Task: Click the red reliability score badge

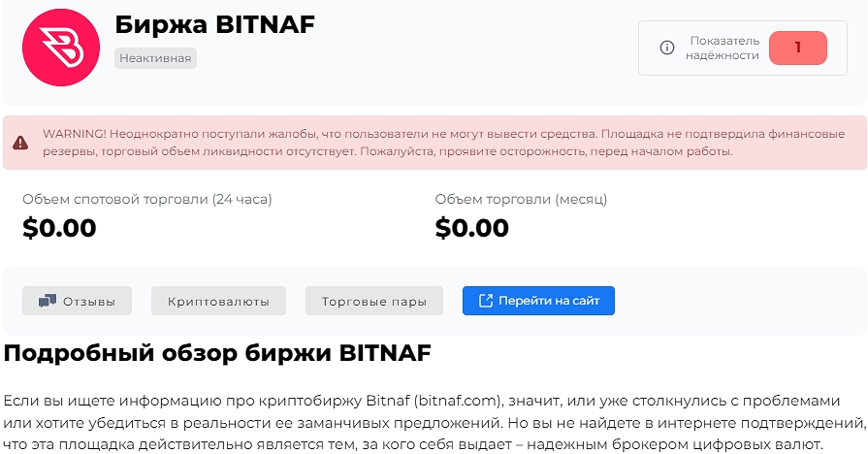Action: pos(797,48)
